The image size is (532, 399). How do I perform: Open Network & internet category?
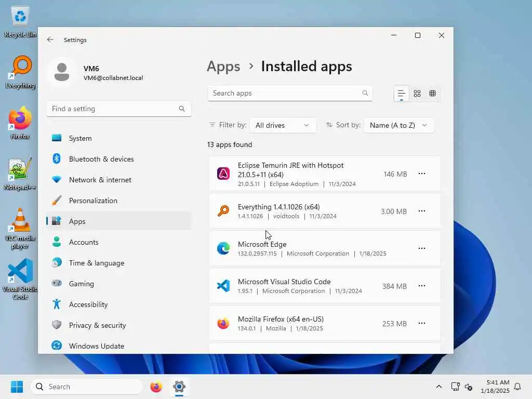(119, 180)
